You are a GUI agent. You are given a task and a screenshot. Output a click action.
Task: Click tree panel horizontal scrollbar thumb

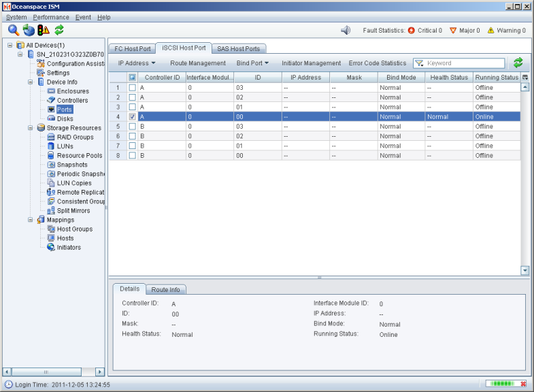46,372
